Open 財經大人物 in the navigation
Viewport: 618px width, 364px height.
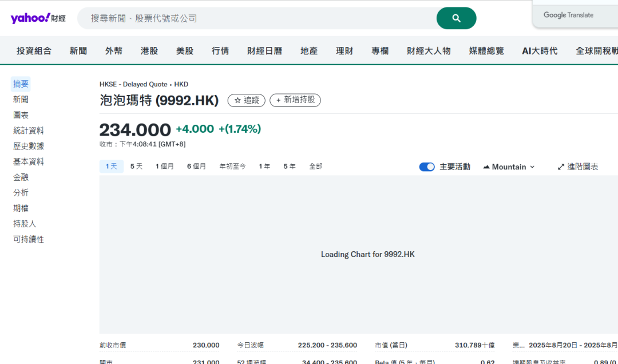click(429, 51)
